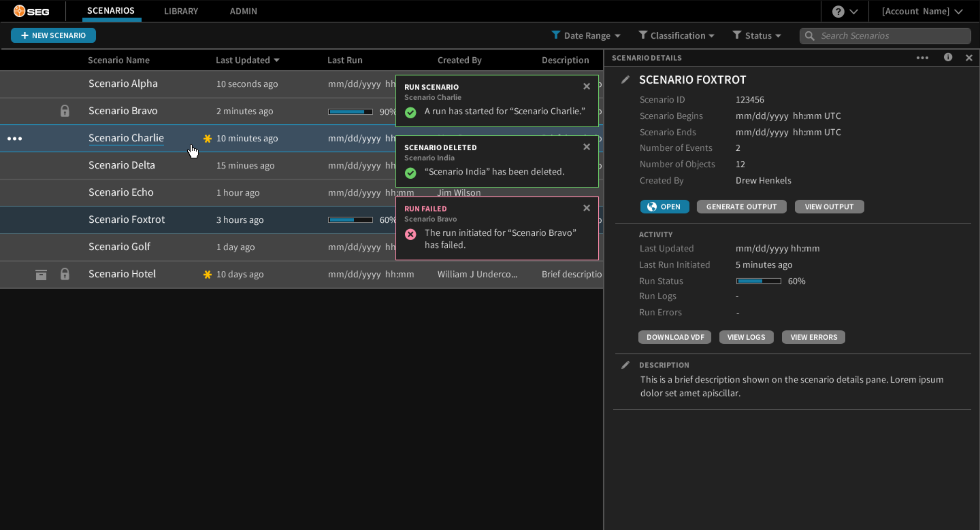Toggle the lock icon on Scenario Hotel
This screenshot has height=530, width=980.
(65, 274)
